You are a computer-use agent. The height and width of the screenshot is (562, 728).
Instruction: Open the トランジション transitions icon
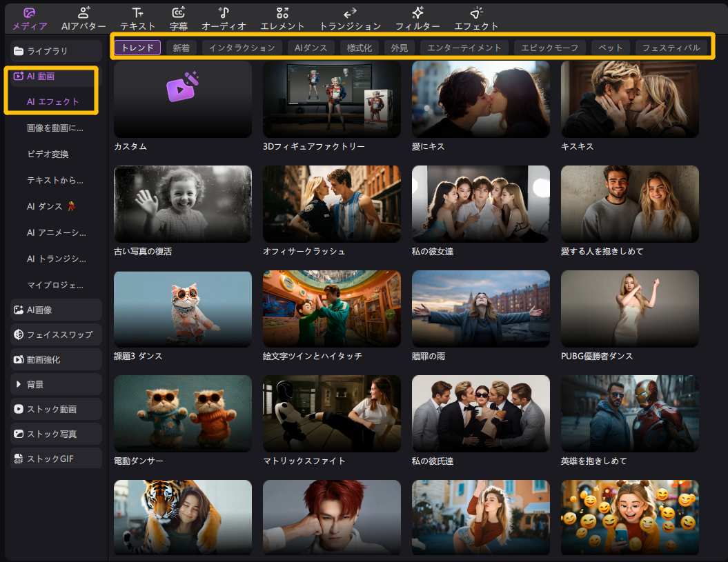(350, 13)
